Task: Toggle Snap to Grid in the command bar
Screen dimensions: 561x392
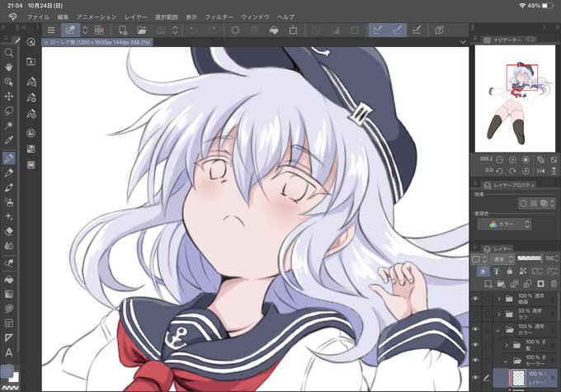Action: point(417,31)
